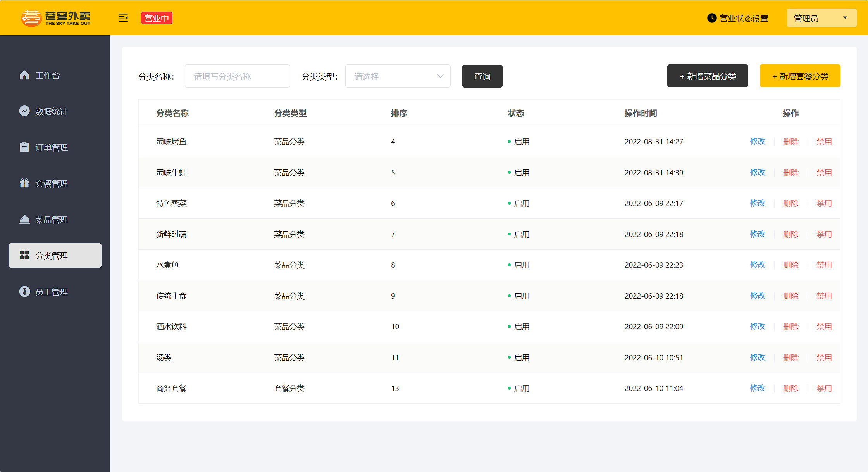Viewport: 868px width, 472px height.
Task: Click 修改 link for 特色蒸菜
Action: click(x=758, y=203)
